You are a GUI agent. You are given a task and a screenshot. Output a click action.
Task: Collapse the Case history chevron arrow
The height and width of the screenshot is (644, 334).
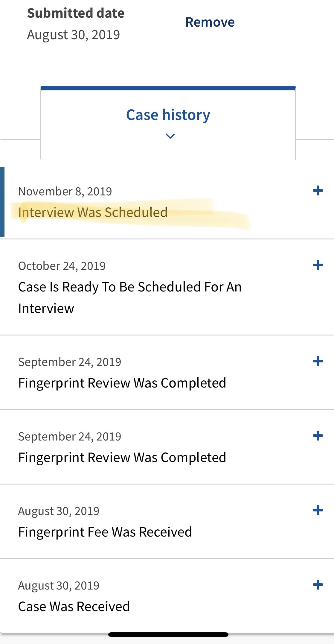point(170,136)
